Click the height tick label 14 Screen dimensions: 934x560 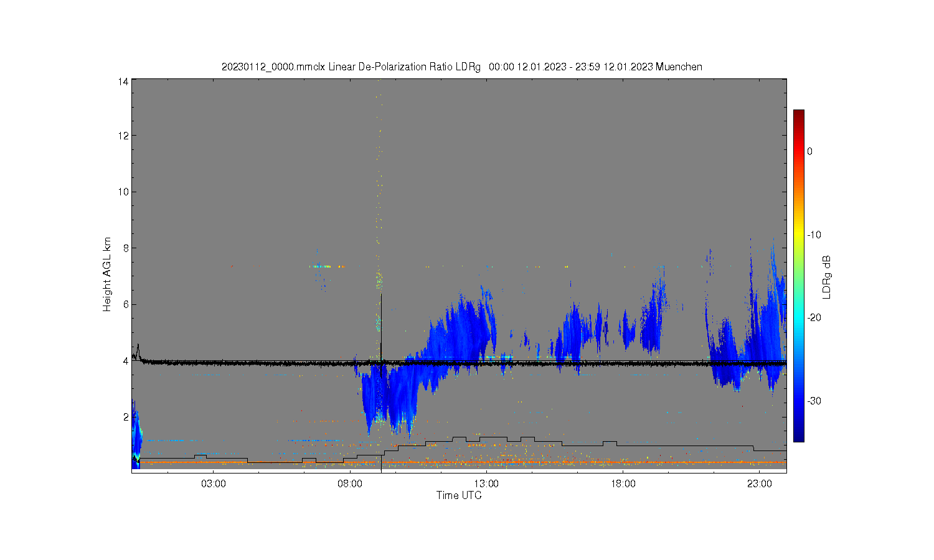(123, 82)
